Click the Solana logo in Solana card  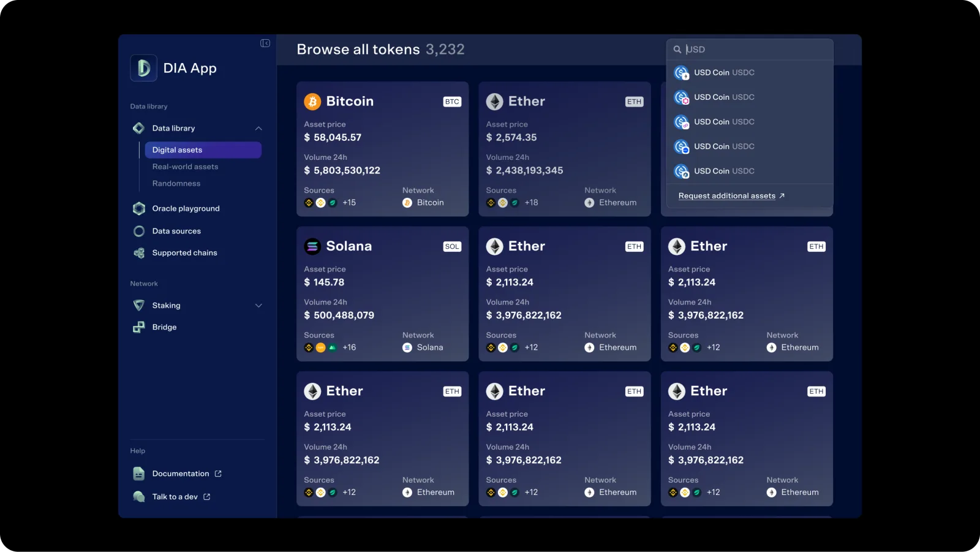pyautogui.click(x=312, y=246)
